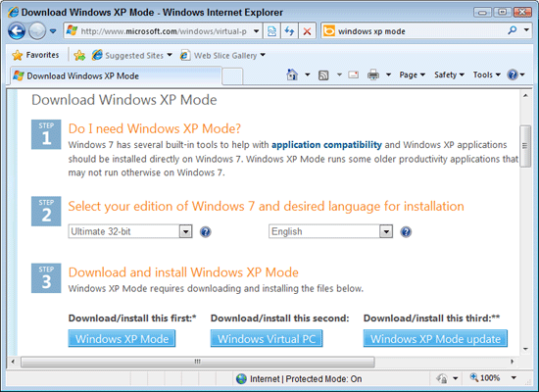Viewport: 539px width, 392px height.
Task: Open the search provider dropdown arrow
Action: [526, 30]
